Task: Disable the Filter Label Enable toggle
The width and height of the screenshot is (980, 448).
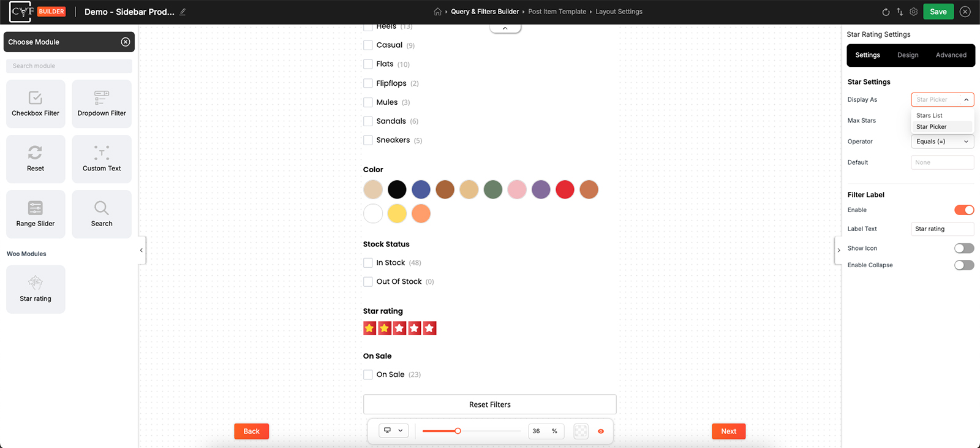Action: [x=964, y=210]
